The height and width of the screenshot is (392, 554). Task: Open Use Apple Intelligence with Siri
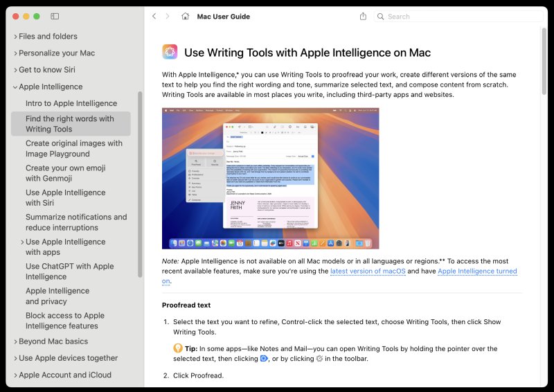[65, 197]
